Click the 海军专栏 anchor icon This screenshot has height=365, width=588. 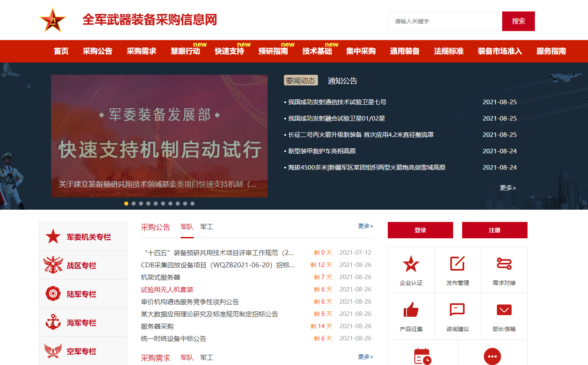[53, 322]
